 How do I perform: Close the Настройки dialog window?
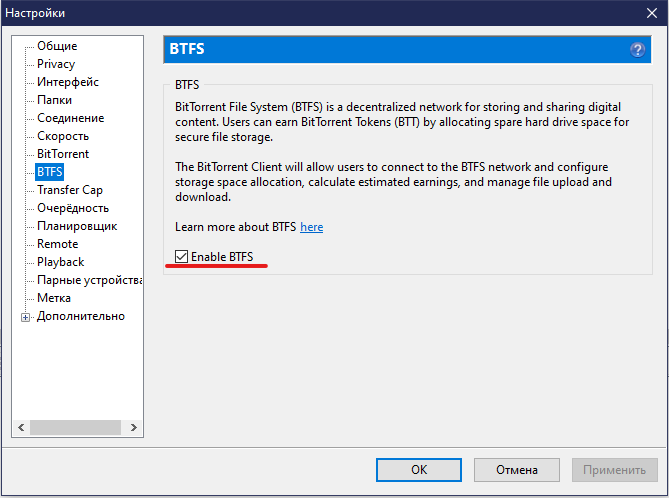pyautogui.click(x=652, y=13)
